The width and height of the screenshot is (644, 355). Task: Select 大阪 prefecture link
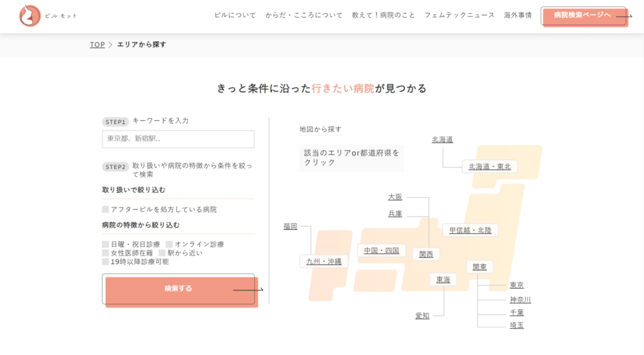395,197
